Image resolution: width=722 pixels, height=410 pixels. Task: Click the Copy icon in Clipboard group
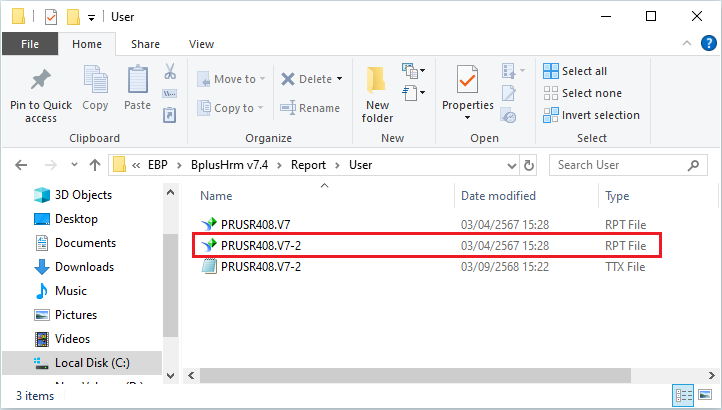96,82
